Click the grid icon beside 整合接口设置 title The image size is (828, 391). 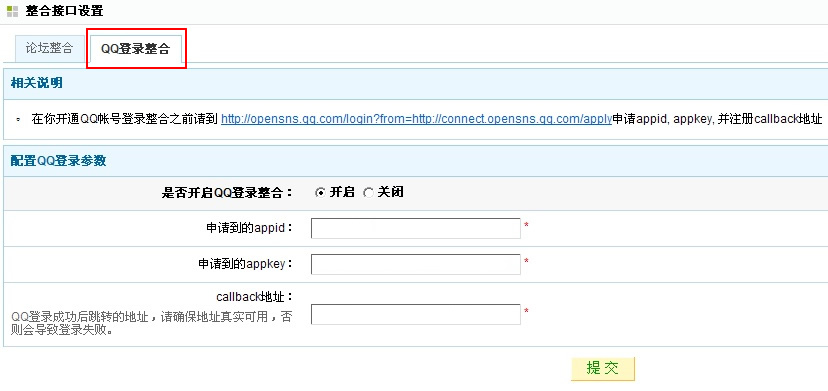click(13, 11)
